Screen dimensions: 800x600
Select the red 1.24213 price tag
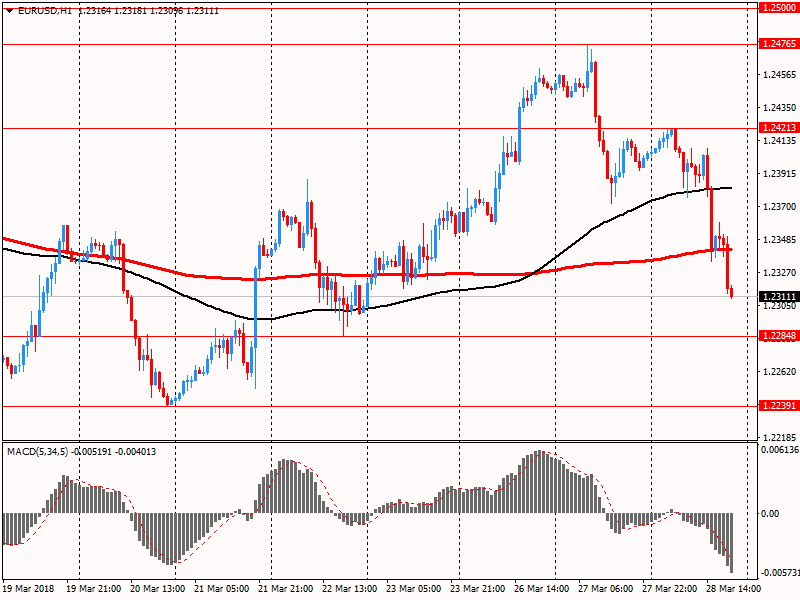(779, 128)
